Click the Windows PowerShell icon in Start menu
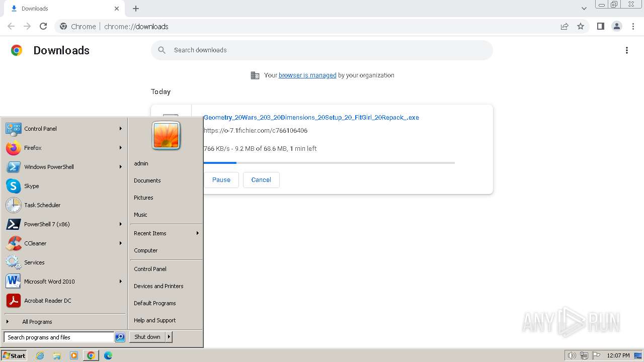Viewport: 644px width, 362px height. tap(14, 167)
